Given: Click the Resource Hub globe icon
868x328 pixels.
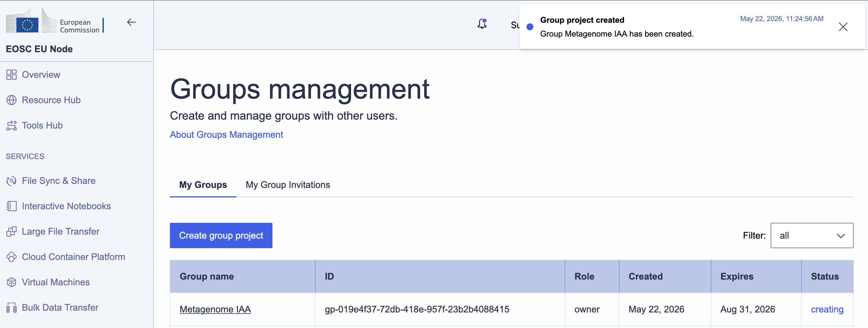Looking at the screenshot, I should click(12, 100).
